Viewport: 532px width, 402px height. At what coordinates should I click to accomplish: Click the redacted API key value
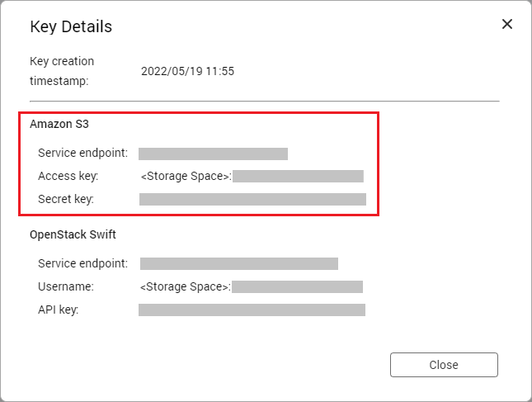[x=252, y=310]
